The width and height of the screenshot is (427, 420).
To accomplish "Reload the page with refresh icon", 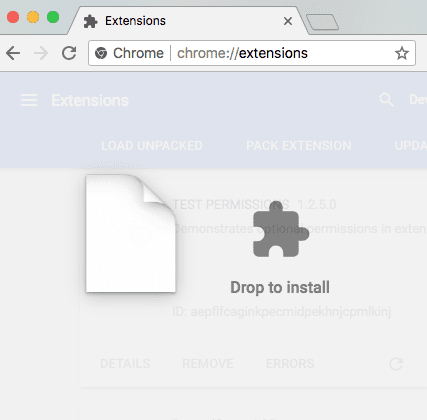I will pyautogui.click(x=69, y=53).
